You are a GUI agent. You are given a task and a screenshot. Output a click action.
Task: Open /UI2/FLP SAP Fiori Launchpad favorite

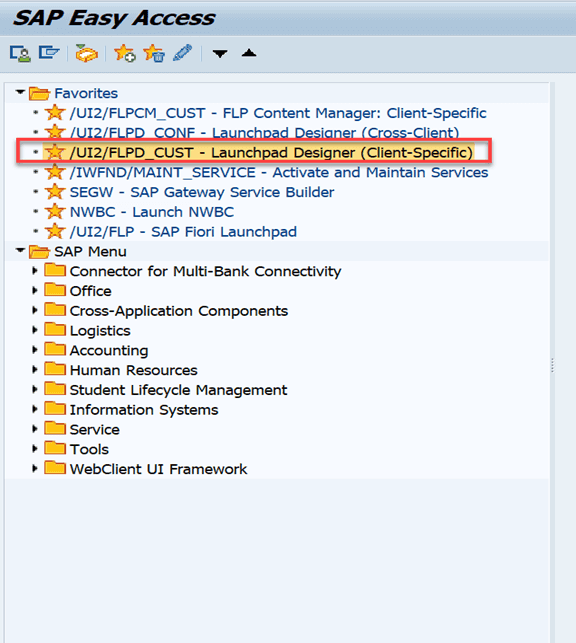183,232
